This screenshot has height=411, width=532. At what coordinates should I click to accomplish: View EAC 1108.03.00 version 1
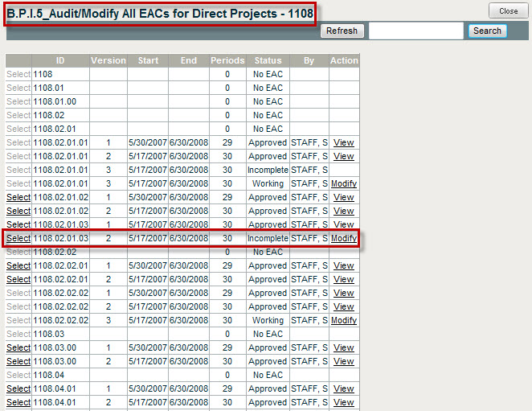tap(343, 347)
